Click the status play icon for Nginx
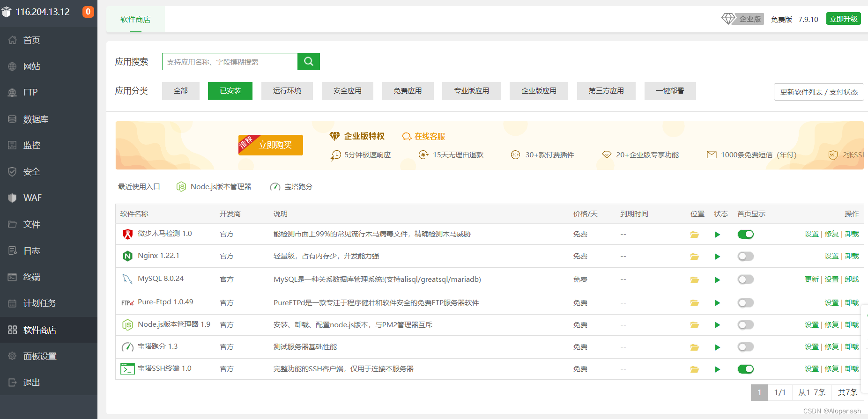The height and width of the screenshot is (419, 868). point(717,257)
